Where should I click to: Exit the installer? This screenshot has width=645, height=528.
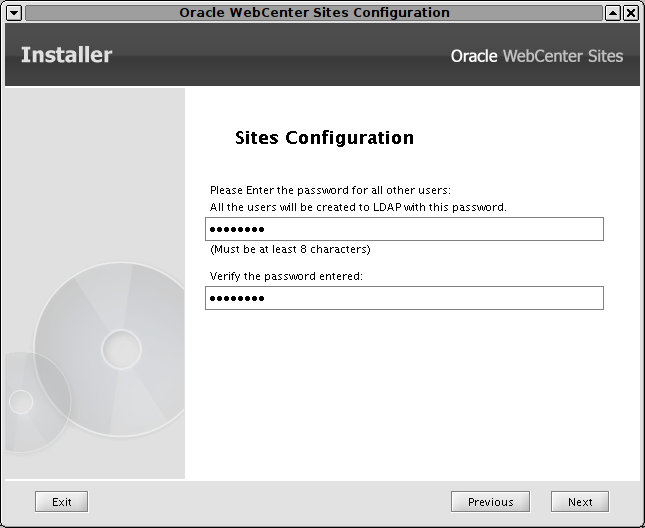(x=61, y=502)
